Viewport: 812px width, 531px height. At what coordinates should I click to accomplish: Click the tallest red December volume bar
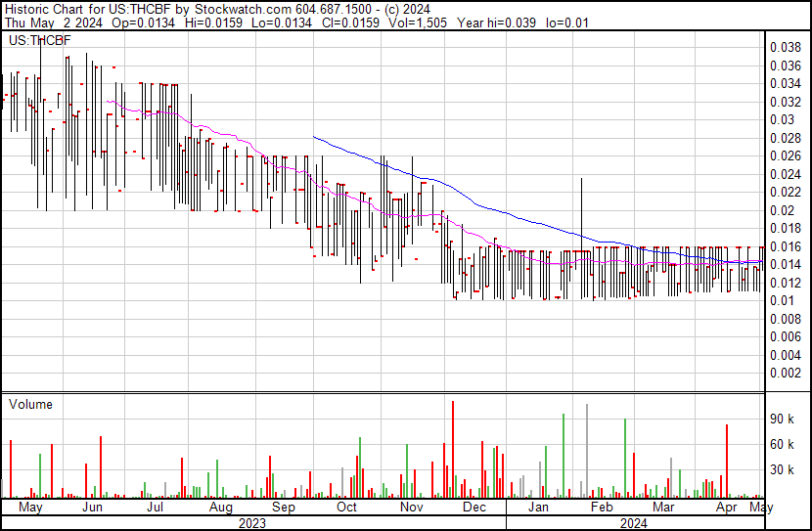[x=453, y=449]
